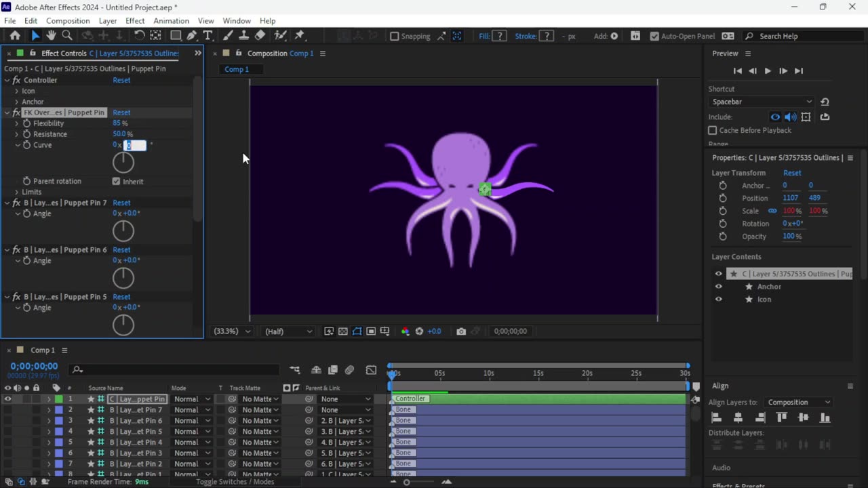Image resolution: width=868 pixels, height=488 pixels.
Task: Enable Cache Before Playback checkbox
Action: [x=713, y=130]
